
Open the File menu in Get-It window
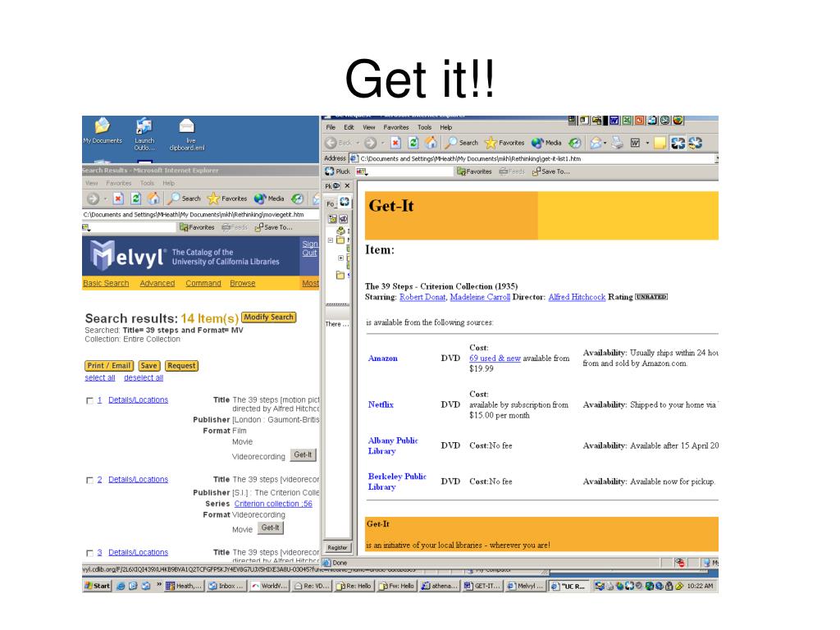(331, 127)
